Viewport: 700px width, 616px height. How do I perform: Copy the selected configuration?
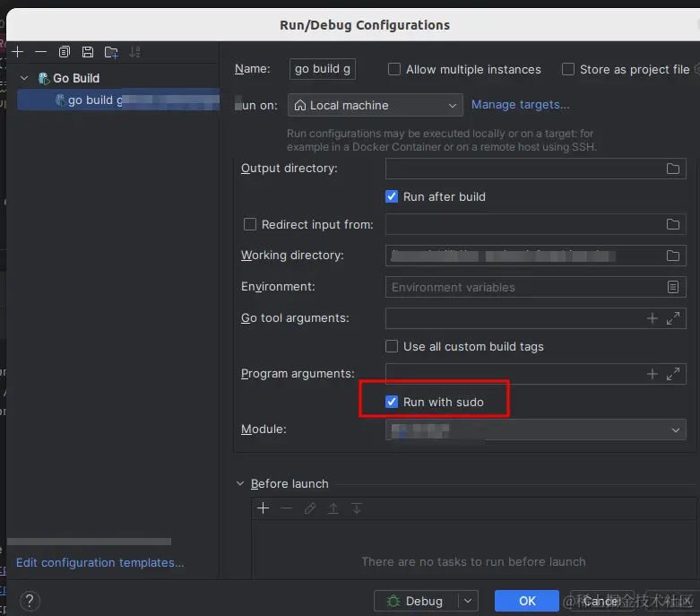(x=65, y=52)
